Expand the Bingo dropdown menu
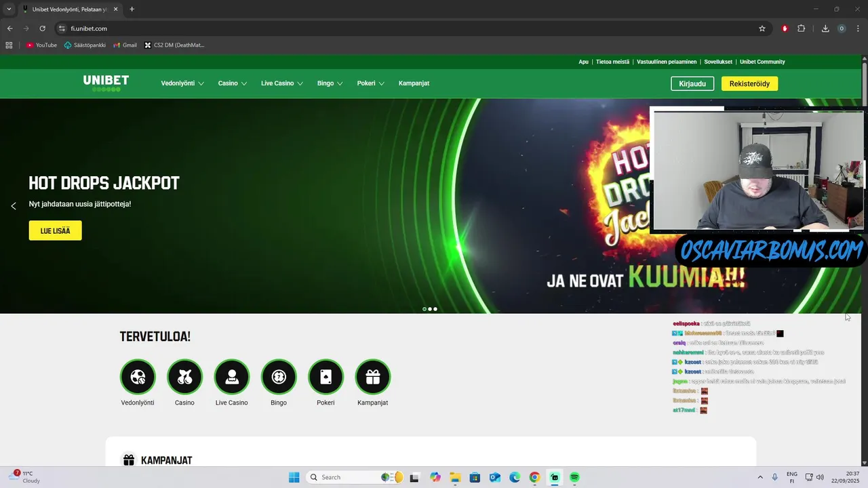 click(x=330, y=83)
